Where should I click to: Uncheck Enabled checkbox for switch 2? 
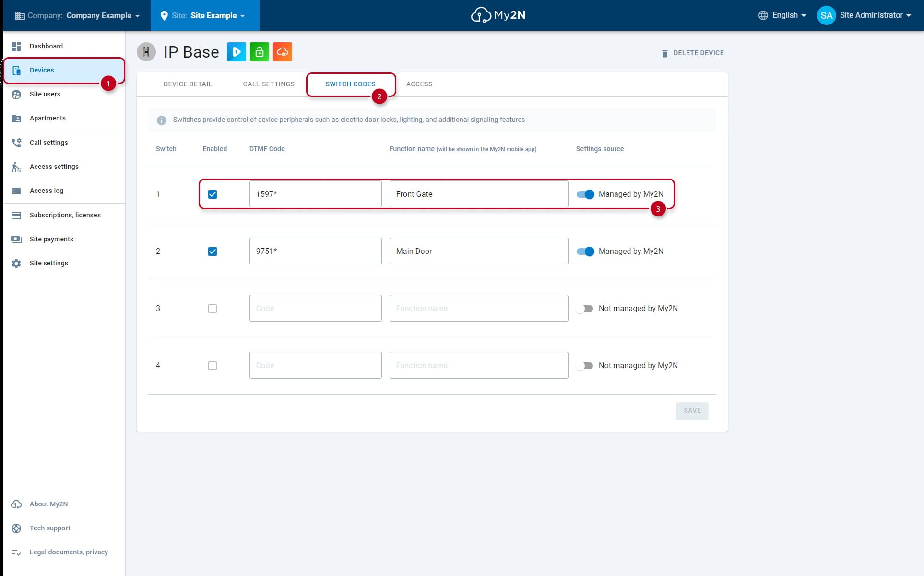click(213, 252)
